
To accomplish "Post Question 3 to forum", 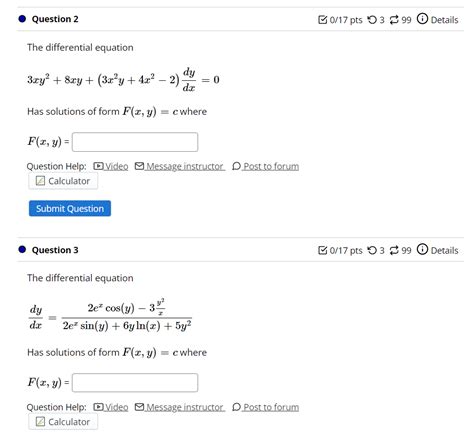I will tap(266, 407).
